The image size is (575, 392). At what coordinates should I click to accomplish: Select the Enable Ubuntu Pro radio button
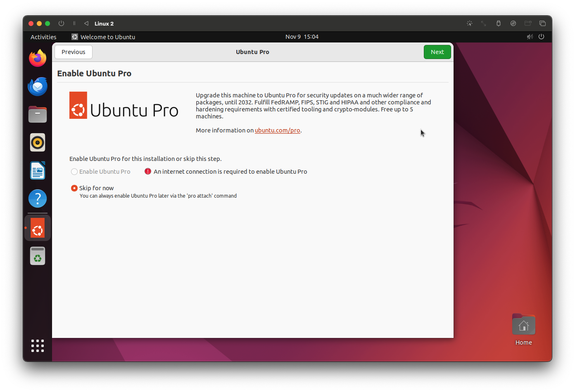pyautogui.click(x=74, y=172)
